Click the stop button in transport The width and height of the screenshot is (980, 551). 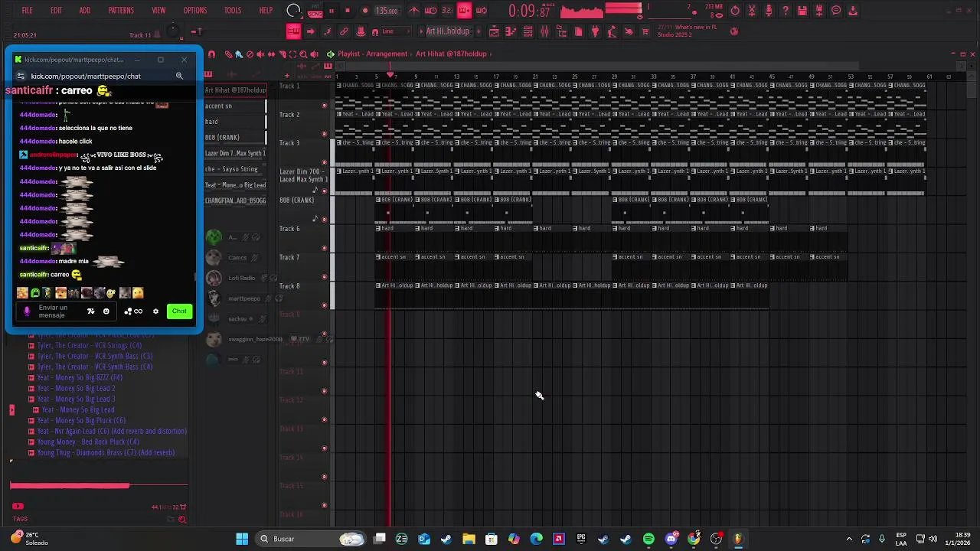(x=348, y=11)
